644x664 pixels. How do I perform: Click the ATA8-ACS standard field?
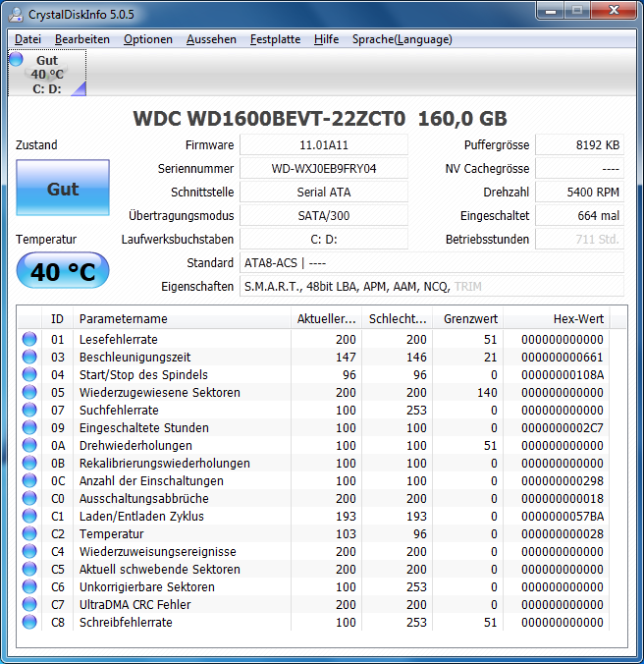[x=432, y=263]
